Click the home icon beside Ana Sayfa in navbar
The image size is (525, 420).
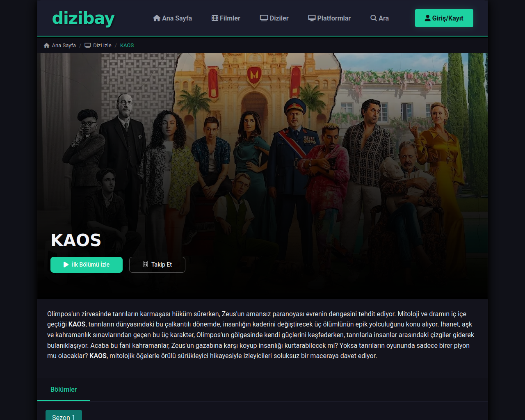point(157,18)
